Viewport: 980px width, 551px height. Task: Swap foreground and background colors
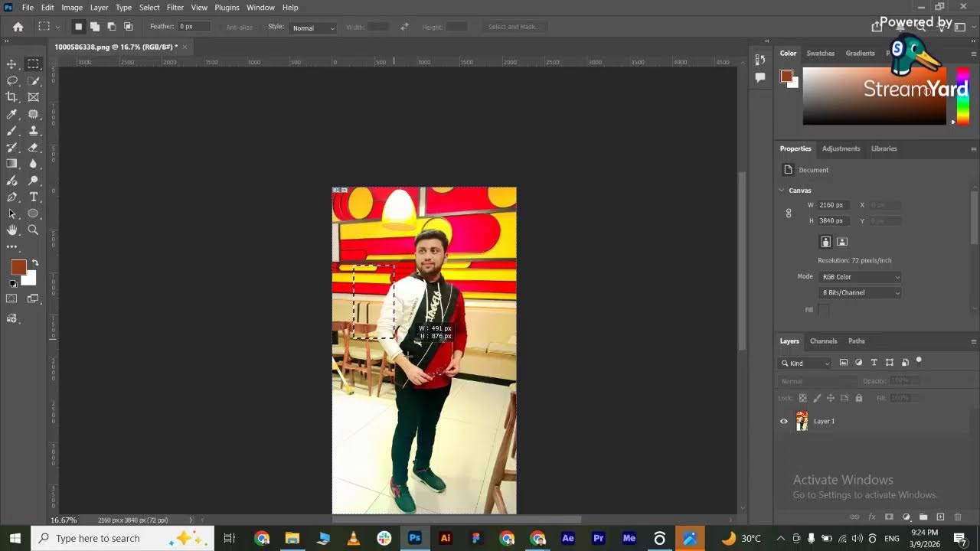35,262
